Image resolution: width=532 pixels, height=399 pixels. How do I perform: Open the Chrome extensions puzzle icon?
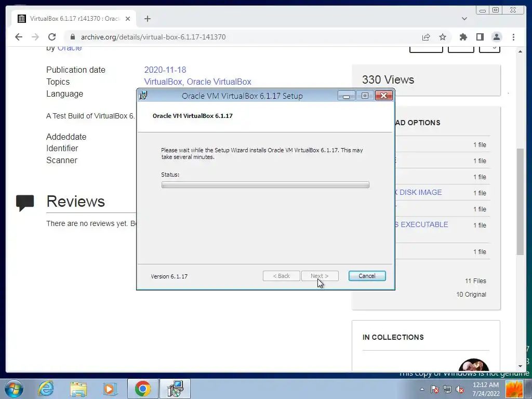tap(463, 37)
